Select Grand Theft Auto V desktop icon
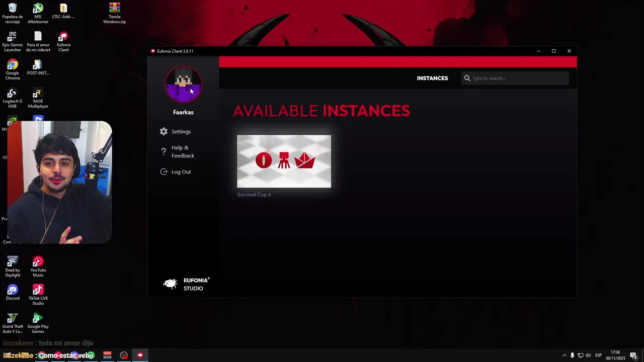This screenshot has width=644, height=362. coord(13,323)
